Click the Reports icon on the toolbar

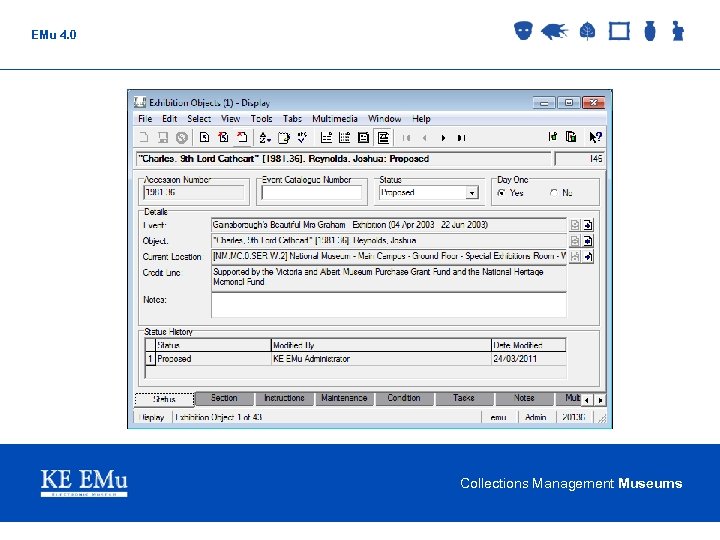[284, 137]
